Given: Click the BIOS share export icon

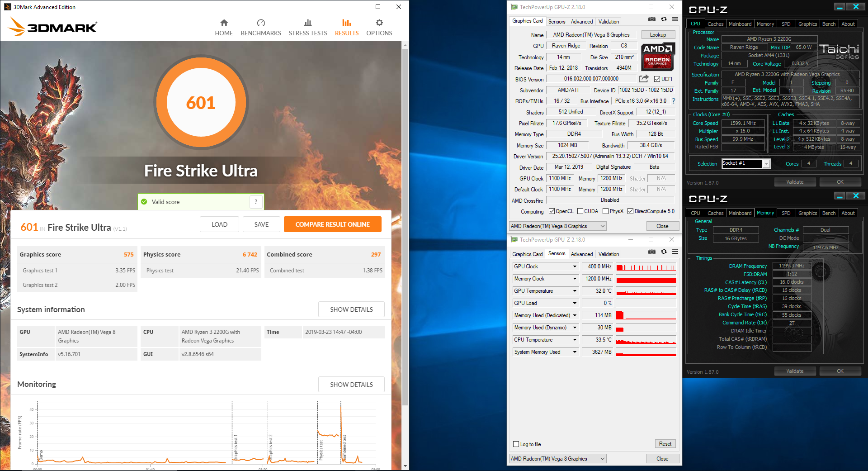Looking at the screenshot, I should coord(644,79).
